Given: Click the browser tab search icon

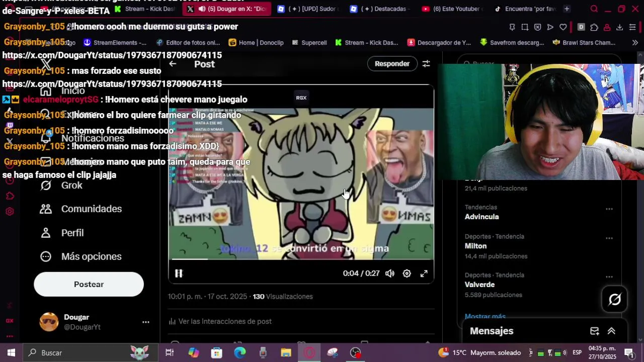Looking at the screenshot, I should [594, 9].
